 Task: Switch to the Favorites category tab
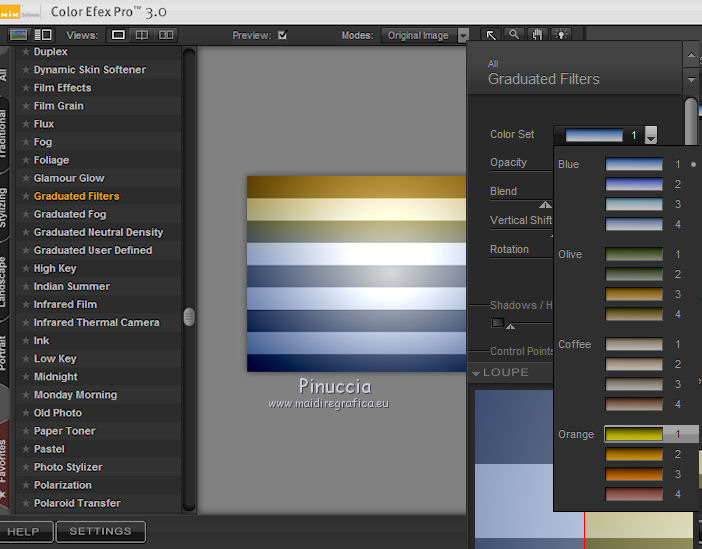4,466
